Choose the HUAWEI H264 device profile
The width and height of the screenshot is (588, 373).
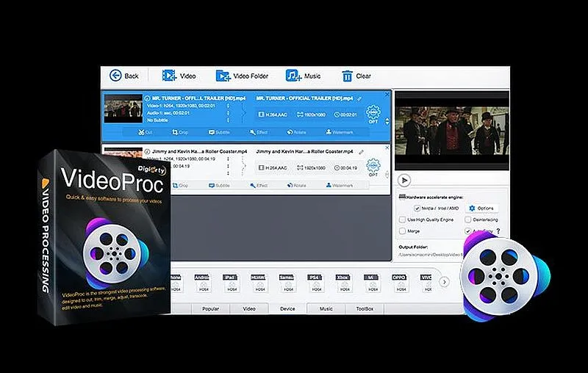click(x=259, y=283)
